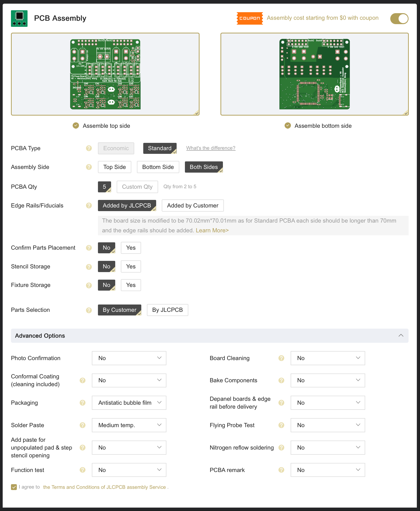
Task: Select Top Side assembly option
Action: (x=115, y=167)
